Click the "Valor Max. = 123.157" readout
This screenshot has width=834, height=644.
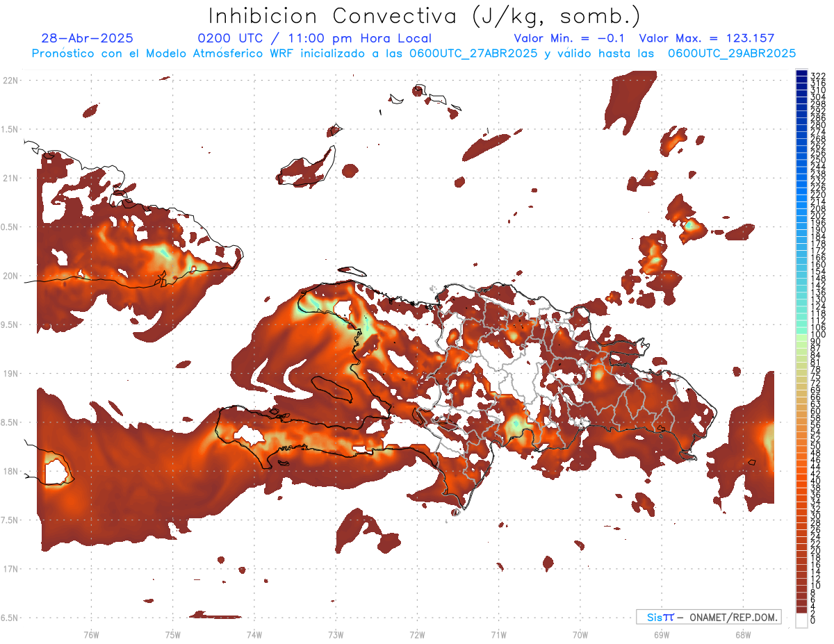707,38
